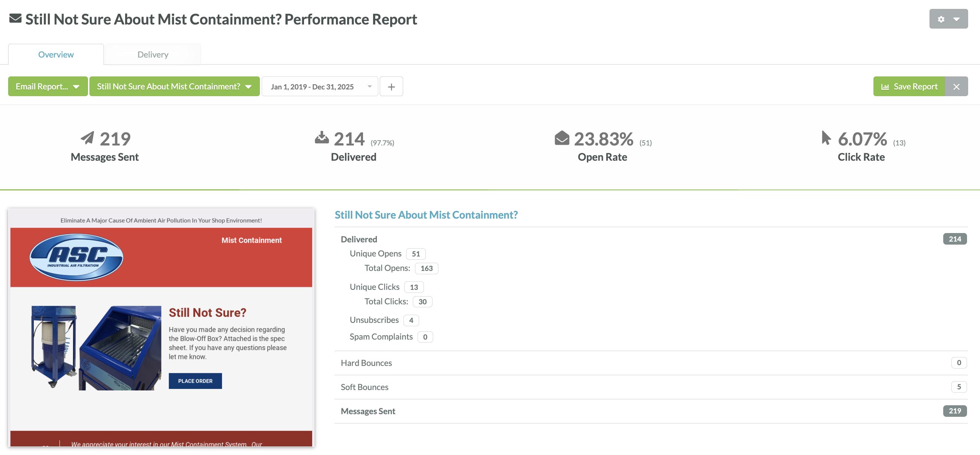The height and width of the screenshot is (455, 980).
Task: Switch to the Delivery tab
Action: tap(153, 55)
